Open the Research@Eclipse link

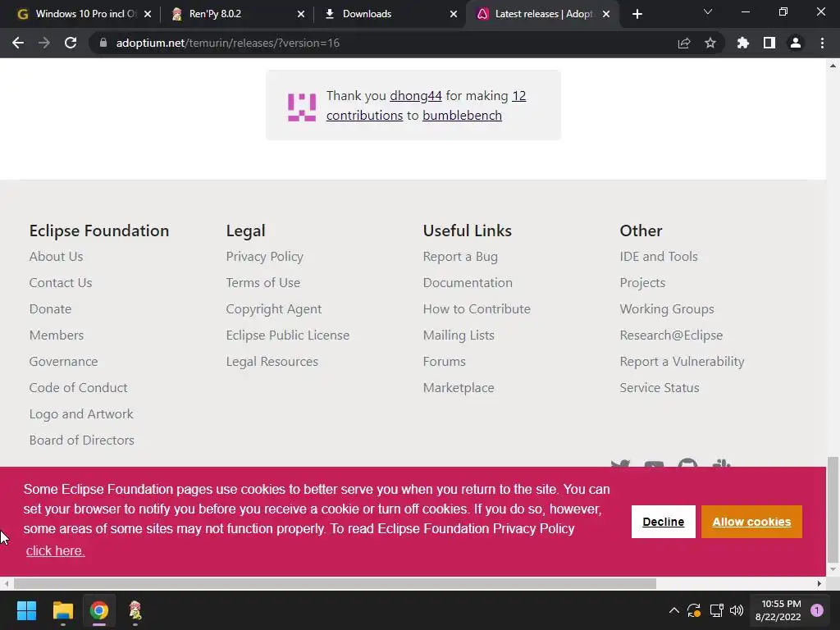[x=671, y=336]
